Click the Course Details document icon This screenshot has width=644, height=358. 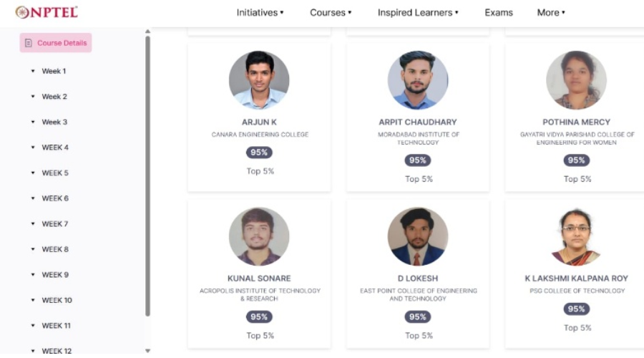click(x=29, y=43)
